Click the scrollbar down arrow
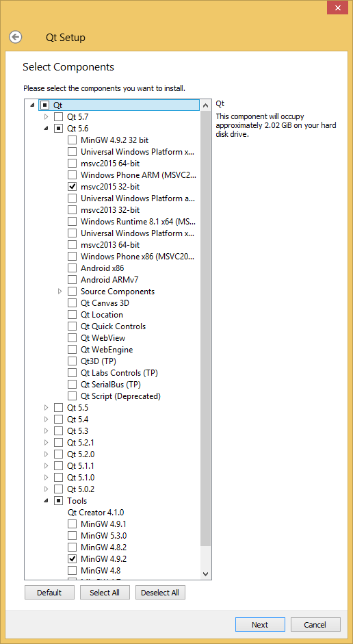The image size is (353, 644). (x=206, y=574)
